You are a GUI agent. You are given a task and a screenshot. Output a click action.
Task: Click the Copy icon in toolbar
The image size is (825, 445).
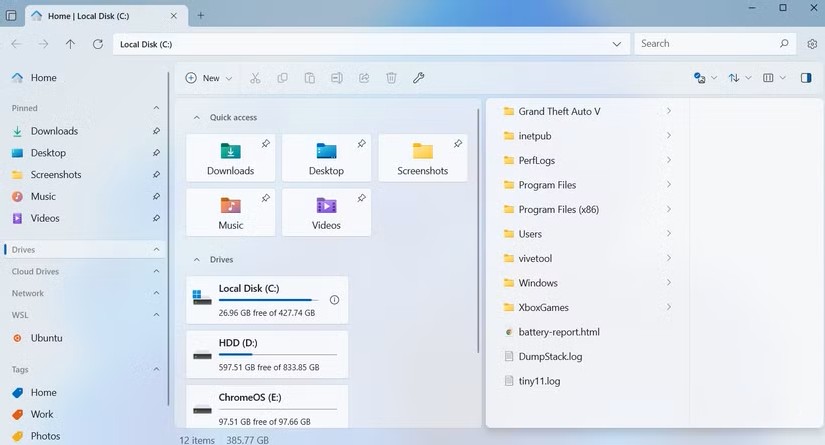click(x=283, y=78)
